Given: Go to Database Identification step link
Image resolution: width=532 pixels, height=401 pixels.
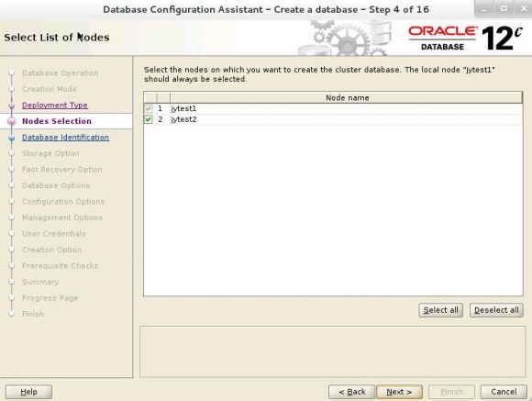Looking at the screenshot, I should [66, 138].
